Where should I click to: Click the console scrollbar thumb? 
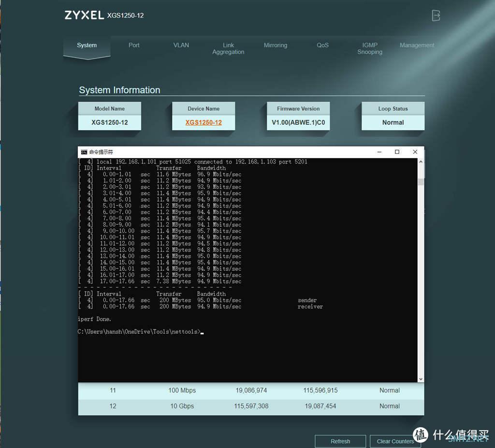(x=421, y=182)
